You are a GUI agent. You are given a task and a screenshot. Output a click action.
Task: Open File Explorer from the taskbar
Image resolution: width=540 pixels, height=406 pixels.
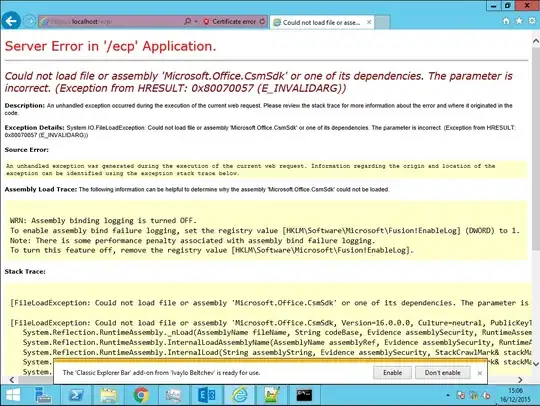pyautogui.click(x=108, y=395)
